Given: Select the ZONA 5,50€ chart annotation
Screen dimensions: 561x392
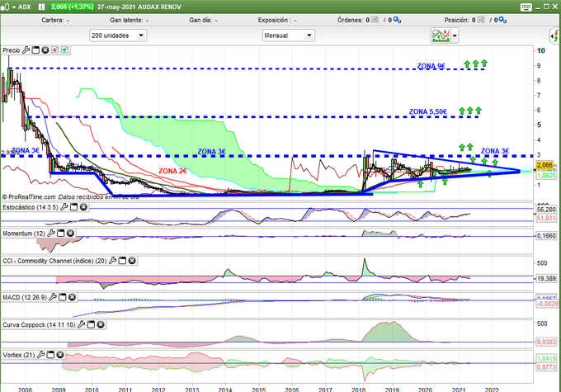Looking at the screenshot, I should [428, 111].
